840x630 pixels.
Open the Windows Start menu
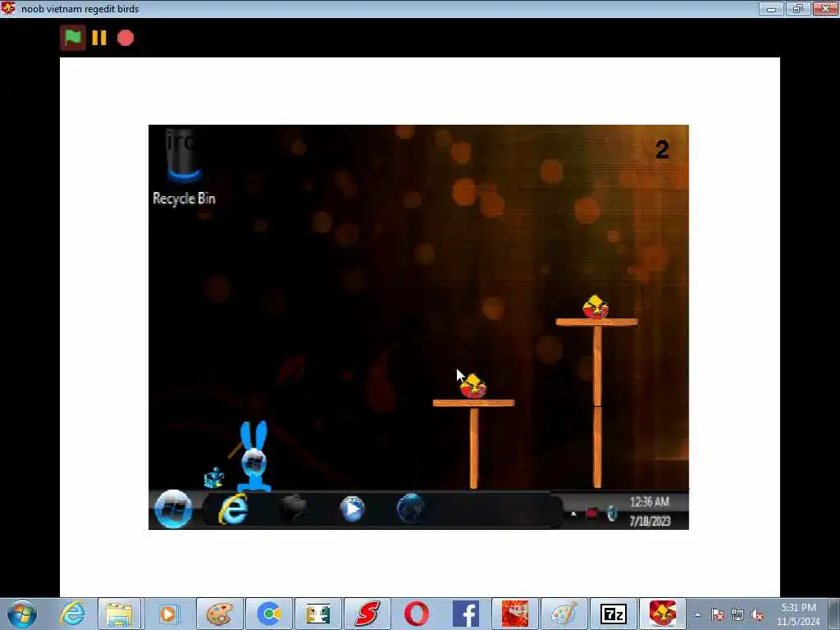[22, 614]
